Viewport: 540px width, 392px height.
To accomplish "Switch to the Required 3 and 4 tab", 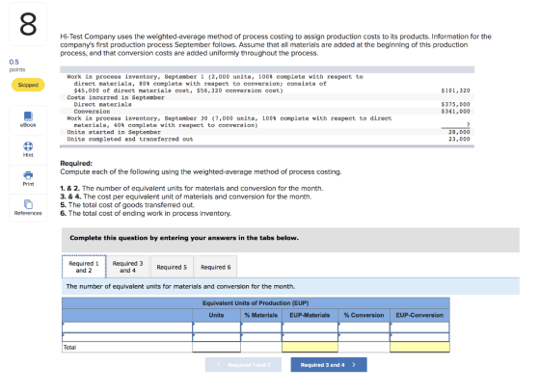I will coord(127,267).
